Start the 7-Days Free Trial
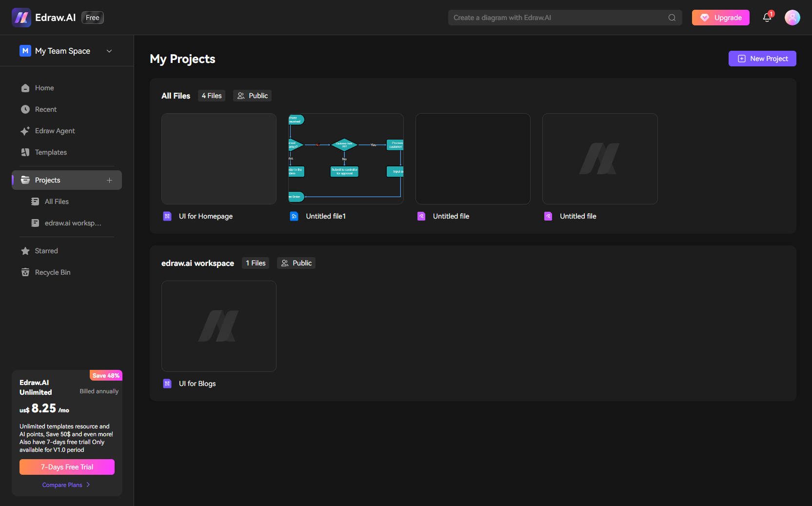This screenshot has height=506, width=812. pos(67,467)
